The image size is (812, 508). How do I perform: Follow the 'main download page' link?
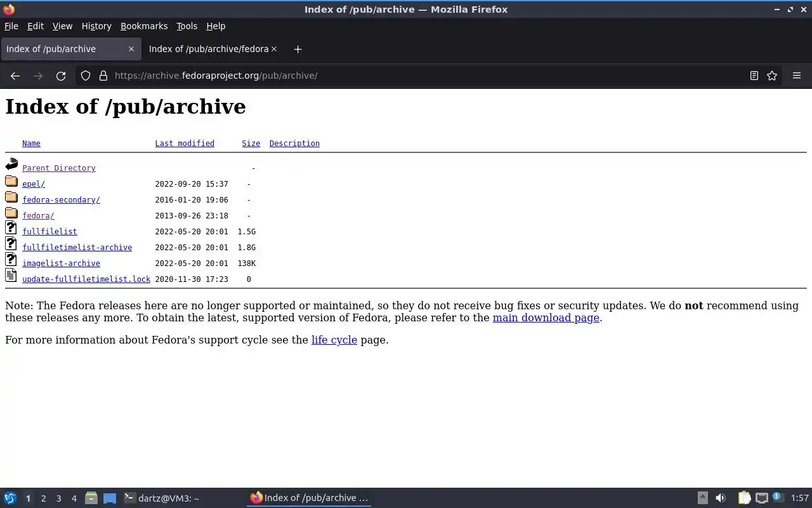[546, 317]
